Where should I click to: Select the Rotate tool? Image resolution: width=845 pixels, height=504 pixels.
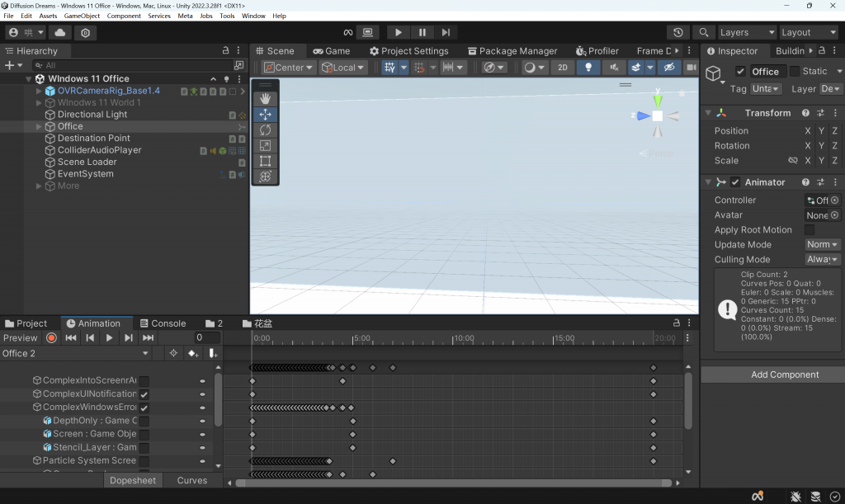click(x=265, y=130)
